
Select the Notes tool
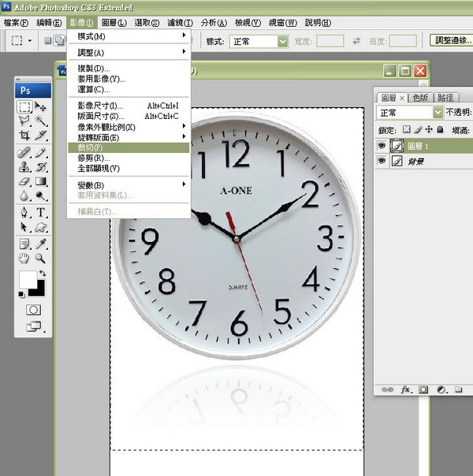[x=24, y=244]
